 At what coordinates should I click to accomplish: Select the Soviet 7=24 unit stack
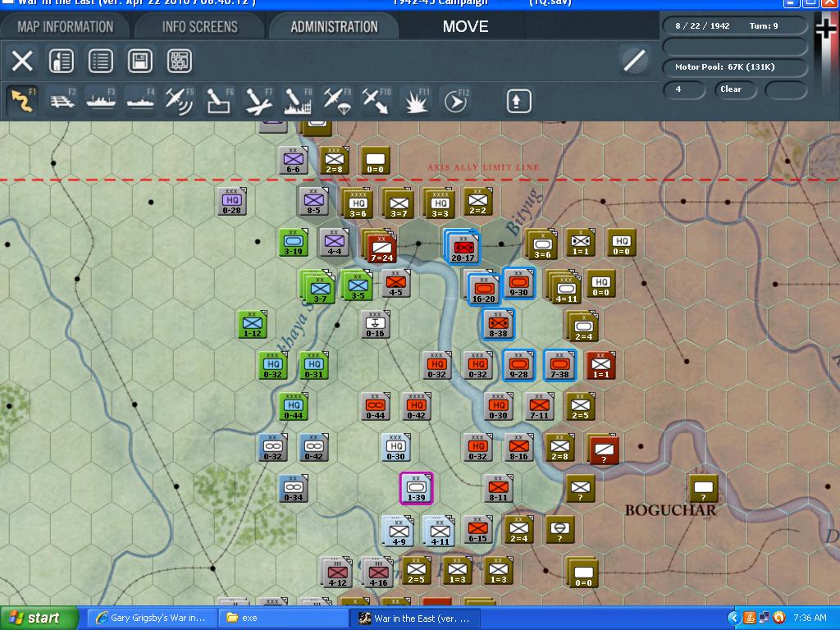tap(381, 247)
